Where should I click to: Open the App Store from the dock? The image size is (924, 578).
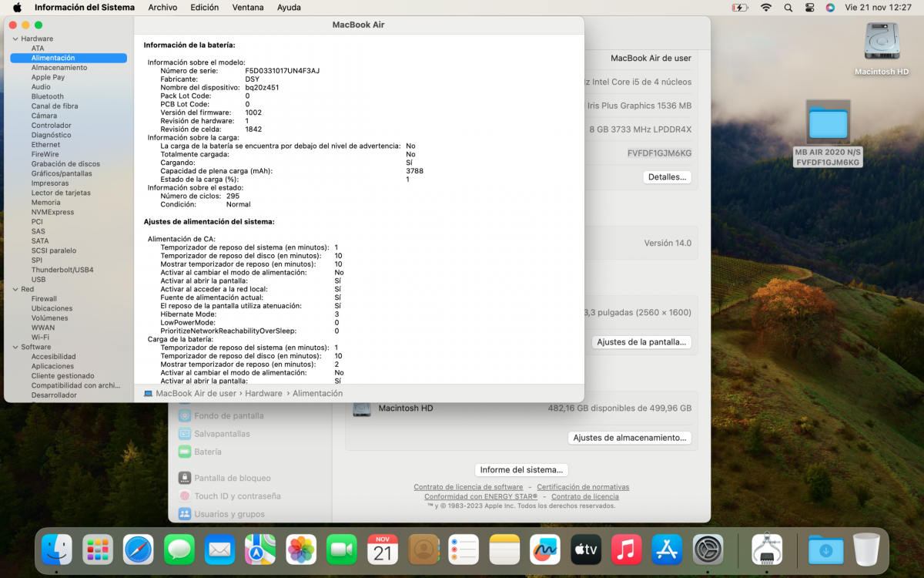point(667,549)
